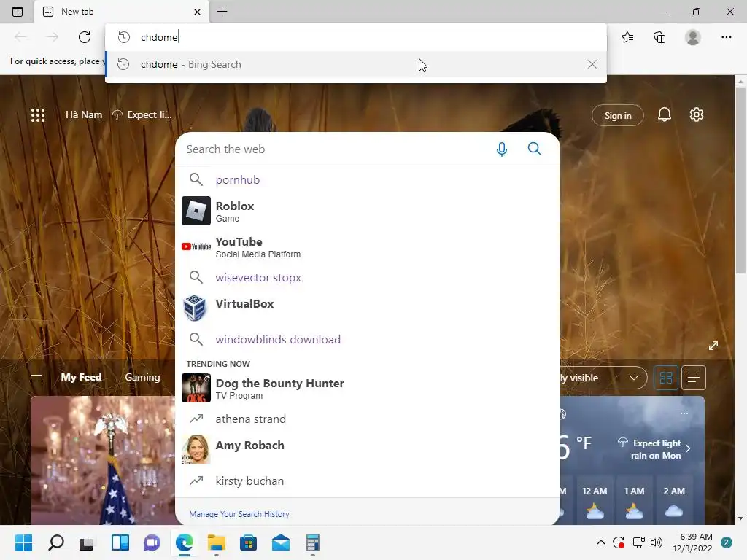Show hidden system tray icons
The image size is (747, 560).
click(x=601, y=542)
